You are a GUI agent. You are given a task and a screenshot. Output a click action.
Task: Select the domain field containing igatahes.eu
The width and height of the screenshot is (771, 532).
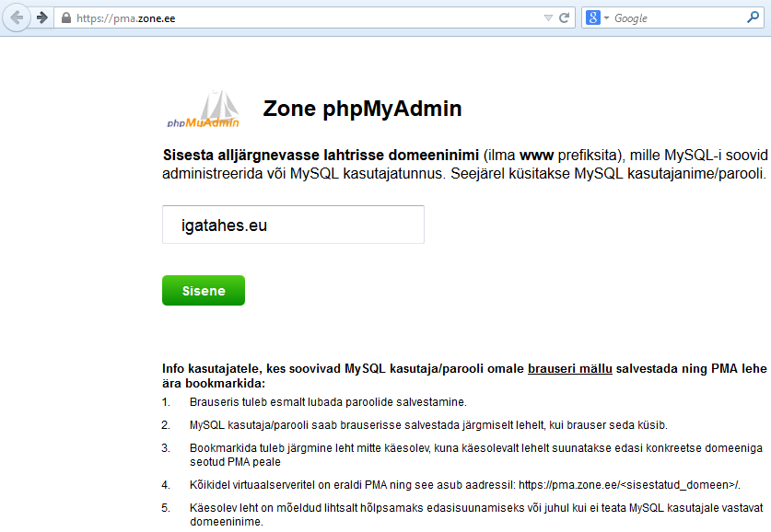point(293,225)
